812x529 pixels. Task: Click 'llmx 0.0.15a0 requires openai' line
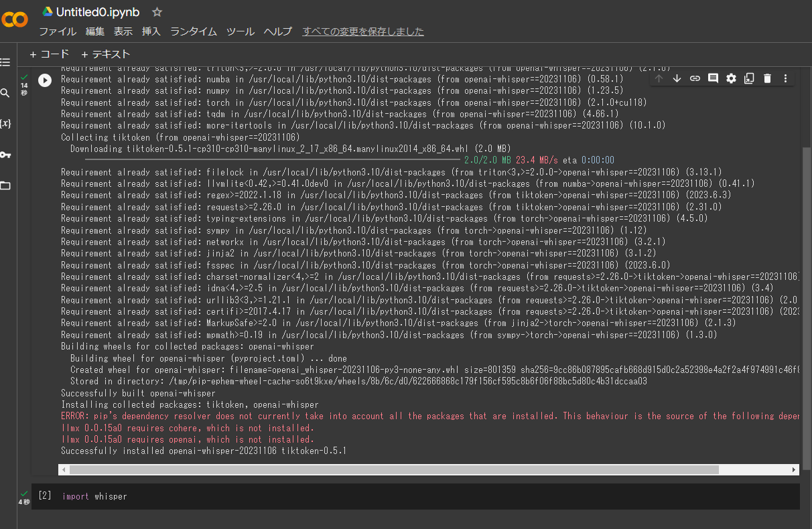[x=187, y=439]
